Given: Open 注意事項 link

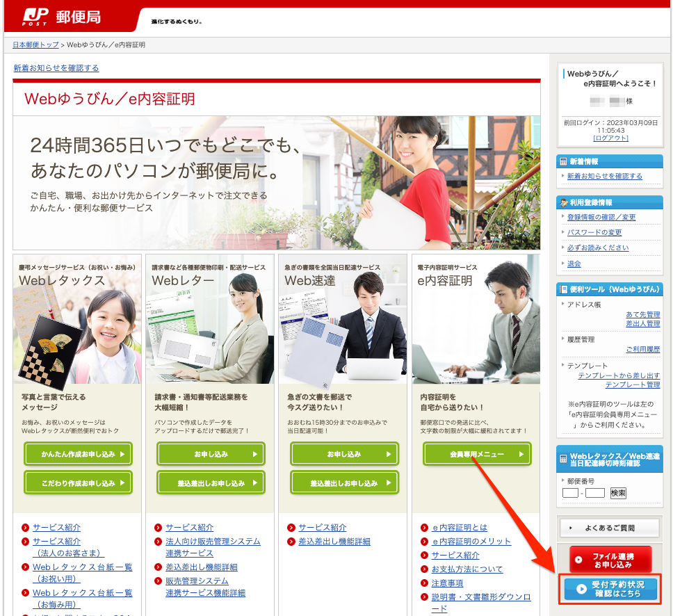Looking at the screenshot, I should (447, 583).
